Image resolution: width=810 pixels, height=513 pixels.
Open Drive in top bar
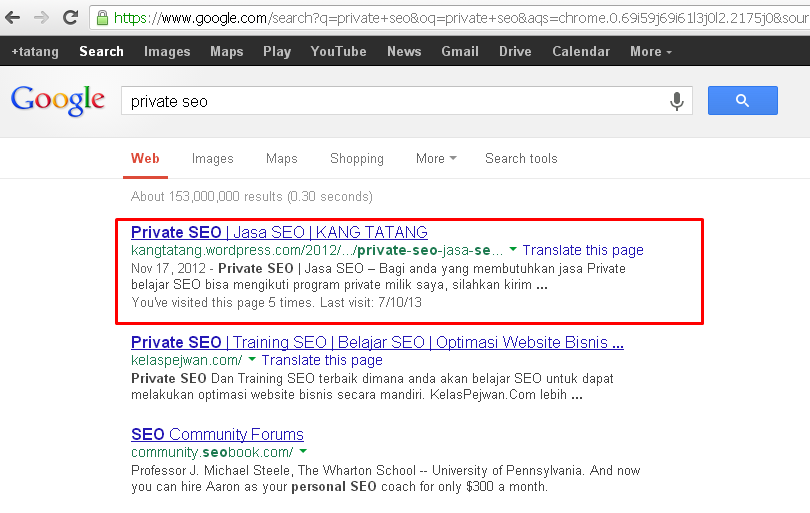(515, 52)
